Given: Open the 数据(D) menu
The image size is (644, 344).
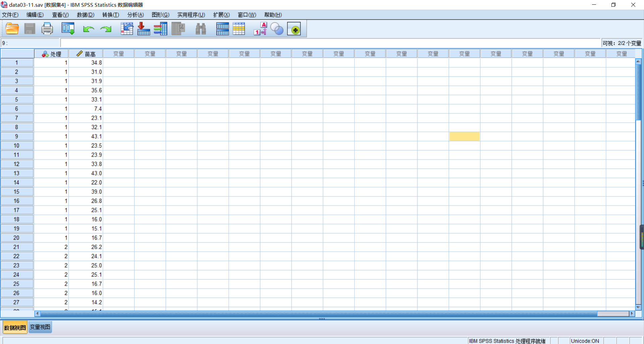Looking at the screenshot, I should [x=86, y=15].
